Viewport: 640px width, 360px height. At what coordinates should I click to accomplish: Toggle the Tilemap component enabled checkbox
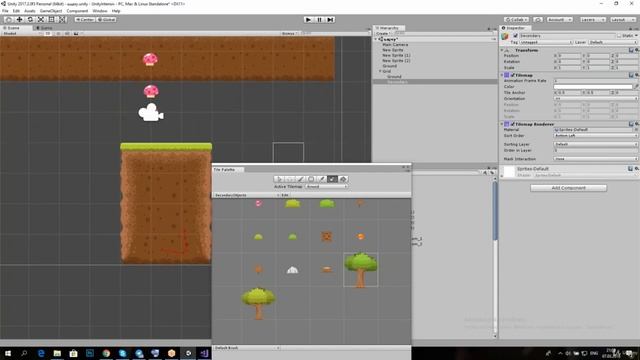[x=513, y=75]
